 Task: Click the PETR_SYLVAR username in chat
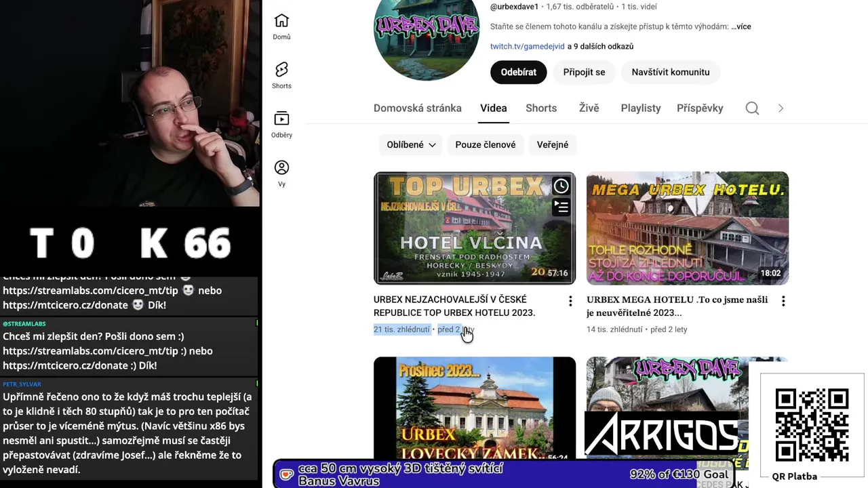click(x=22, y=384)
